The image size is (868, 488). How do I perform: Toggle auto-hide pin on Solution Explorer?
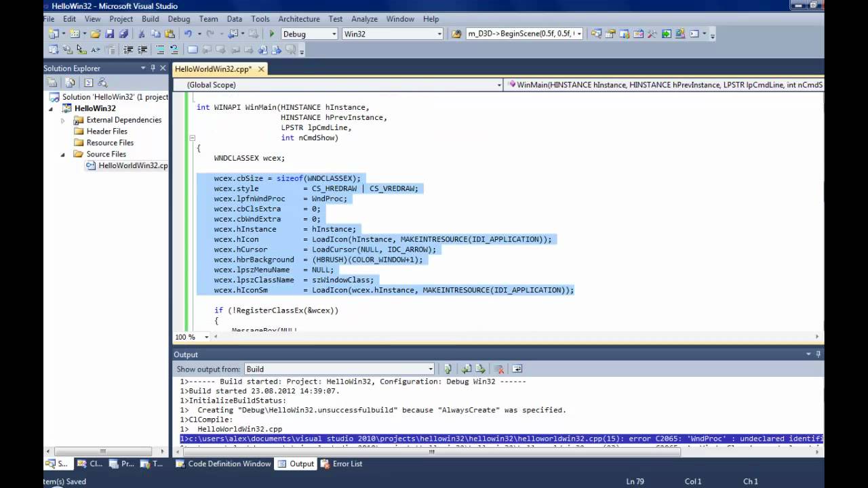(x=153, y=68)
